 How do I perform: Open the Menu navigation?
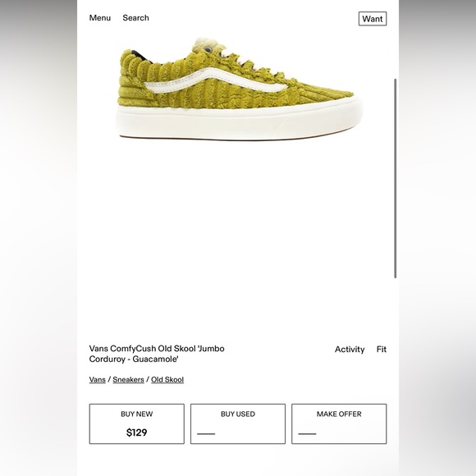click(x=100, y=18)
